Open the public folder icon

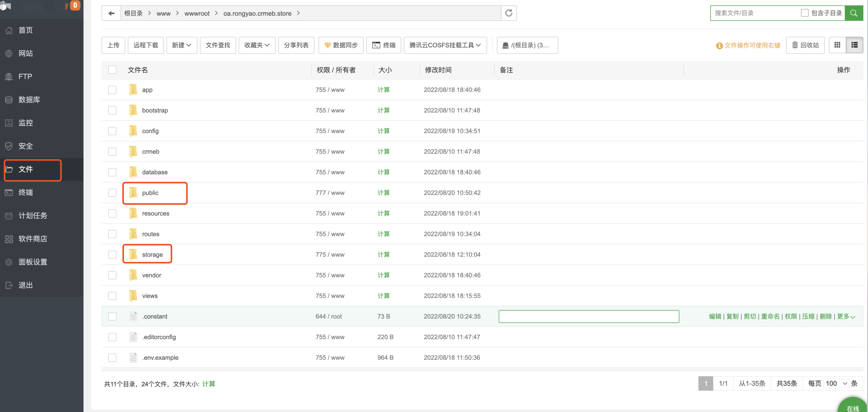[x=133, y=193]
